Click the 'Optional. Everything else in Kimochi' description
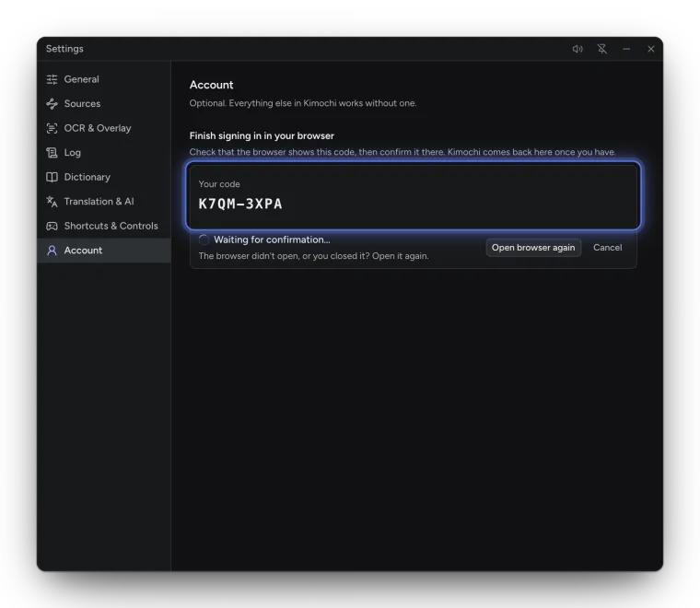 (x=303, y=103)
